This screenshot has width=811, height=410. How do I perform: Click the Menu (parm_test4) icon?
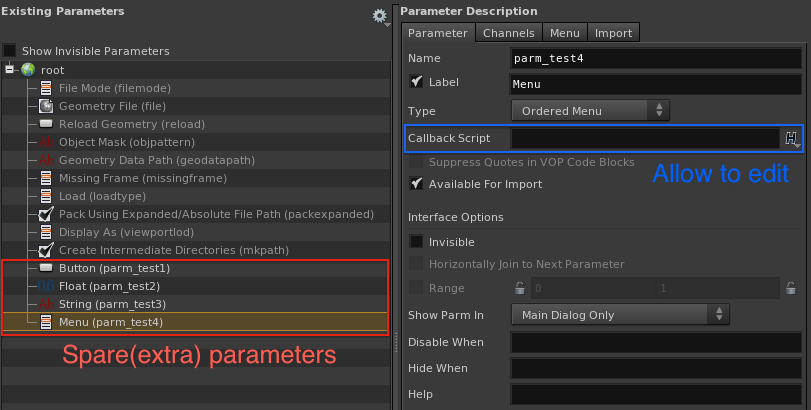[x=46, y=322]
